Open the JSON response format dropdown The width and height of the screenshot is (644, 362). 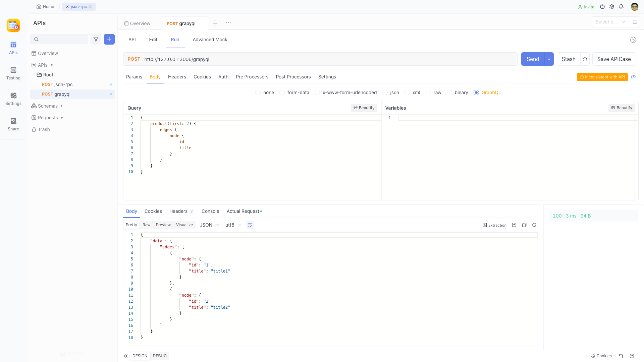tap(209, 225)
